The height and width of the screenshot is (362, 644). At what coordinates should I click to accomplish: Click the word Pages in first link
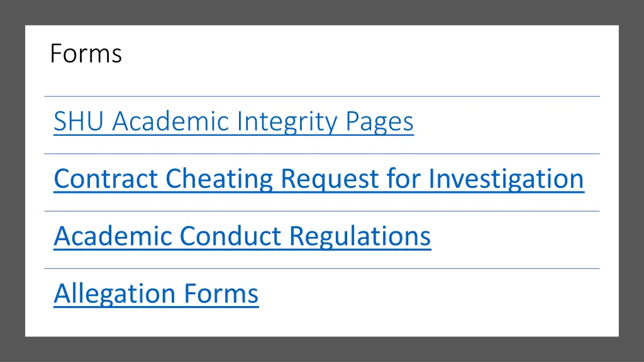point(379,121)
